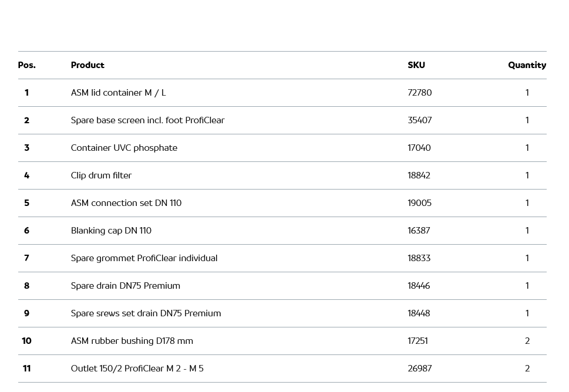This screenshot has width=569, height=392.
Task: Click SKU number 72780
Action: click(x=419, y=93)
